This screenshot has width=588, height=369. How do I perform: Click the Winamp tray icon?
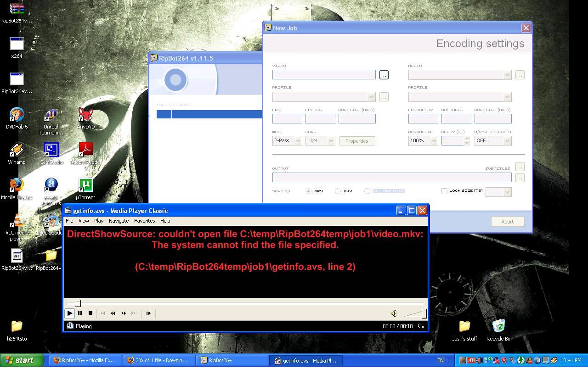point(554,360)
